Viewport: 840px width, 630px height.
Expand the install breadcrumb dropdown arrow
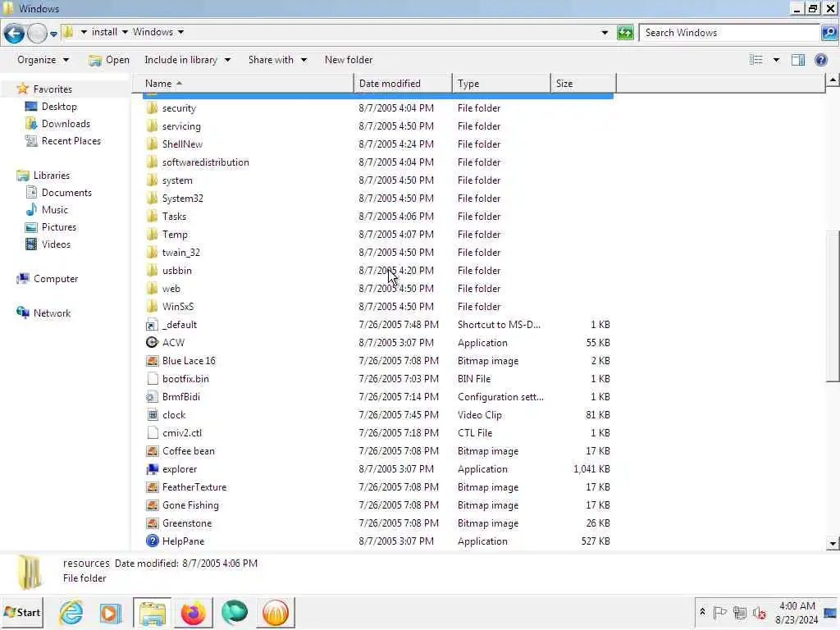[x=125, y=32]
